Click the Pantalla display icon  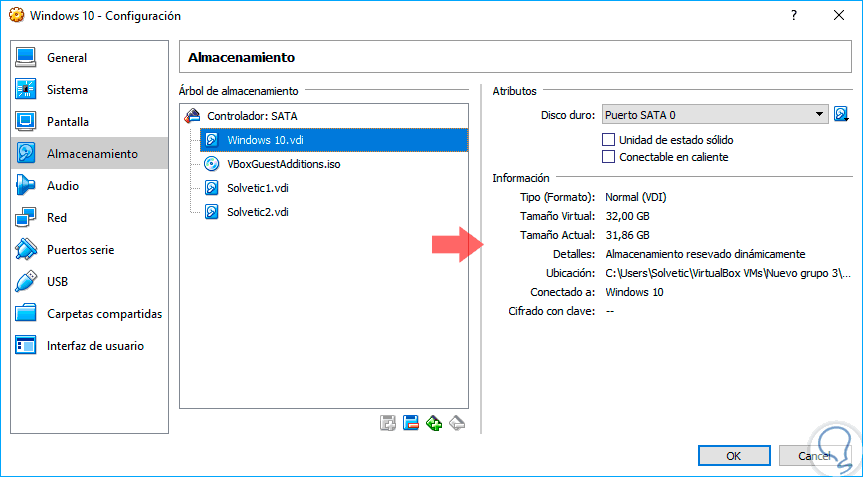(x=25, y=121)
